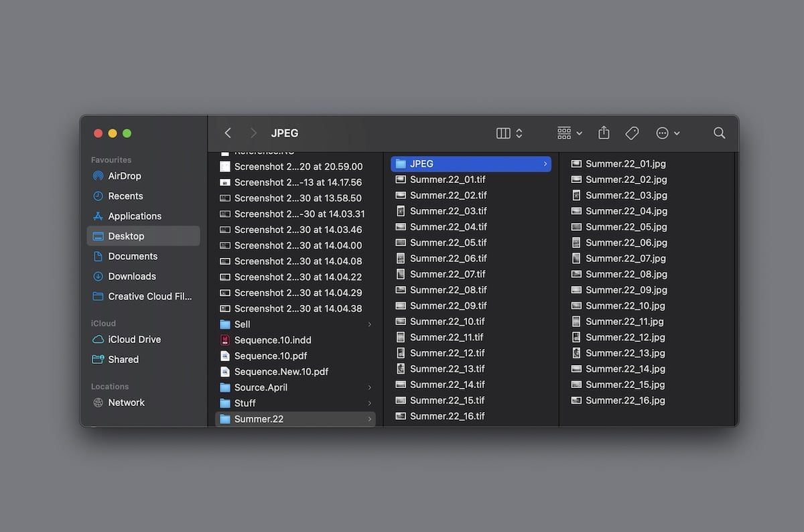Screen dimensions: 804x532
Task: Click the column view icon in the toolbar
Action: pos(503,133)
